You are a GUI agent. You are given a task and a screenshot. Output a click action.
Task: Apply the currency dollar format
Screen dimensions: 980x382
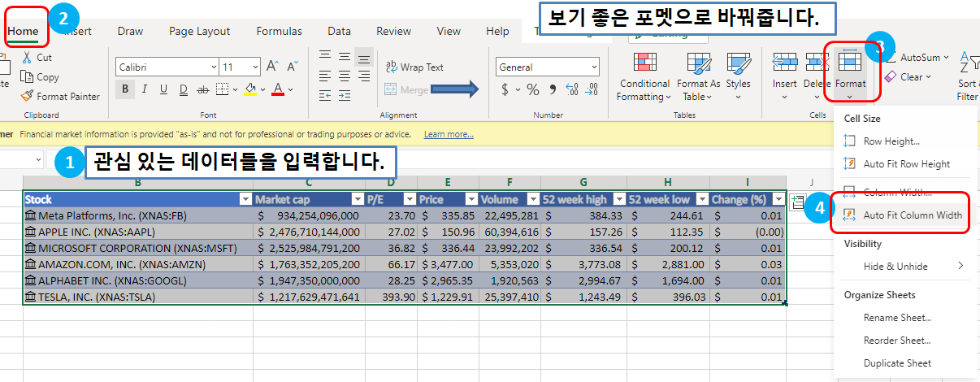click(x=505, y=89)
